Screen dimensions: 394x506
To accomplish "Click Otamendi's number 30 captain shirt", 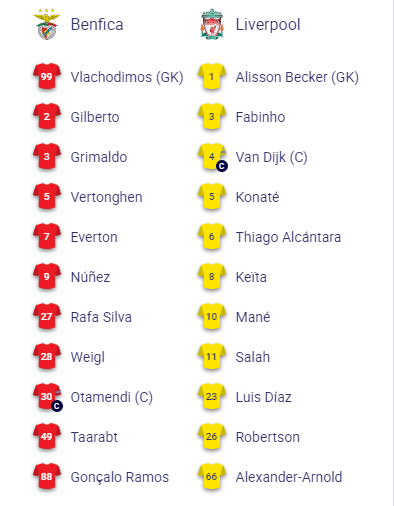I will coord(47,397).
